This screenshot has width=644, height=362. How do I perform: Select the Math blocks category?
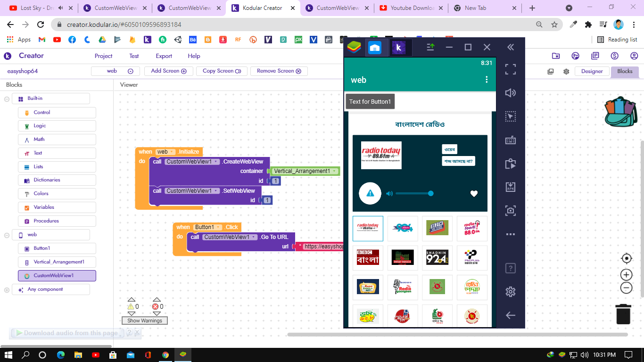pos(57,140)
